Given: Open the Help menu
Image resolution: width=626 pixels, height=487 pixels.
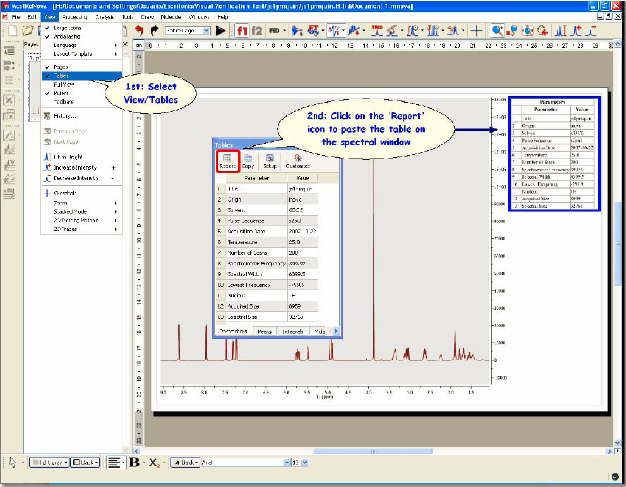Looking at the screenshot, I should pyautogui.click(x=223, y=17).
